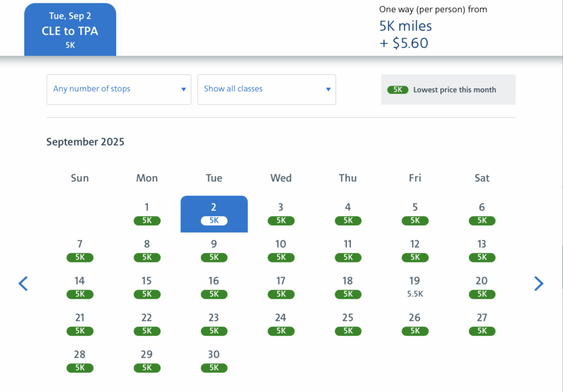Select Saturday, September 6
This screenshot has height=392, width=563.
(482, 213)
